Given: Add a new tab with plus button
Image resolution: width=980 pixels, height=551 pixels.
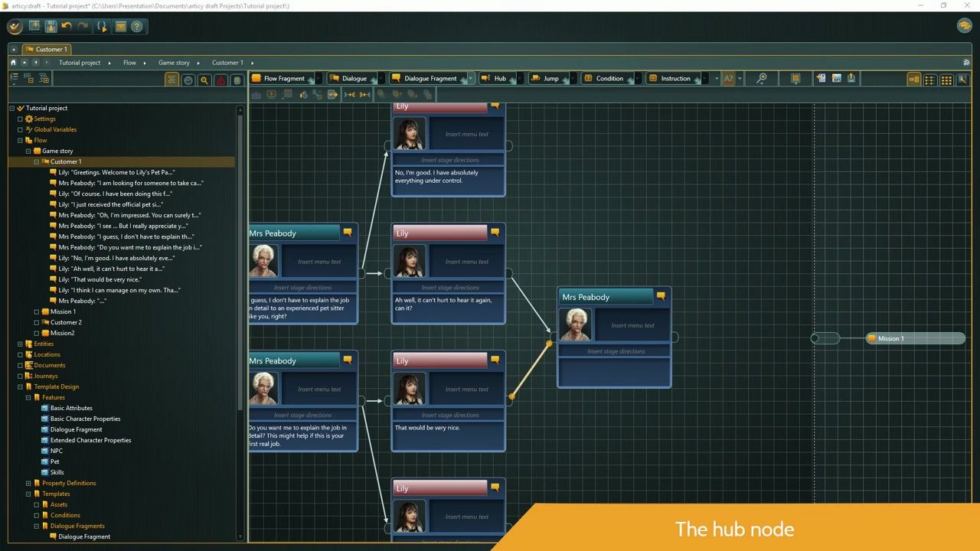Looking at the screenshot, I should click(x=13, y=49).
